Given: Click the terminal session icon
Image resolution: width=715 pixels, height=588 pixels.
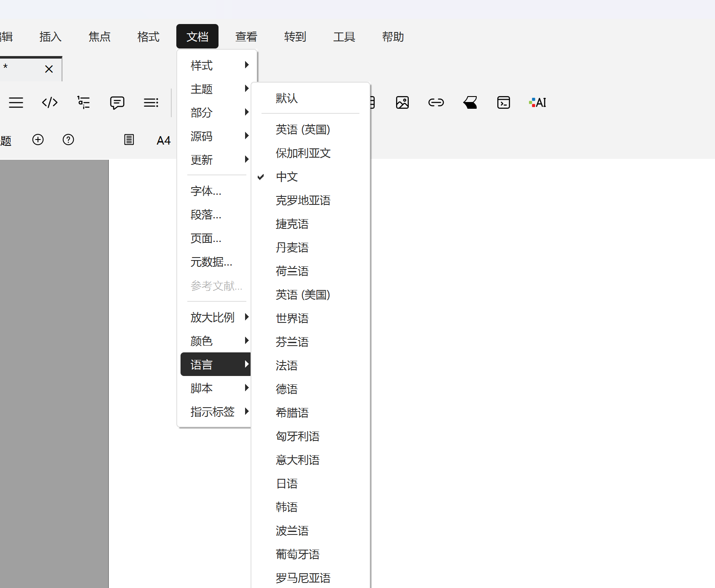Looking at the screenshot, I should click(503, 102).
